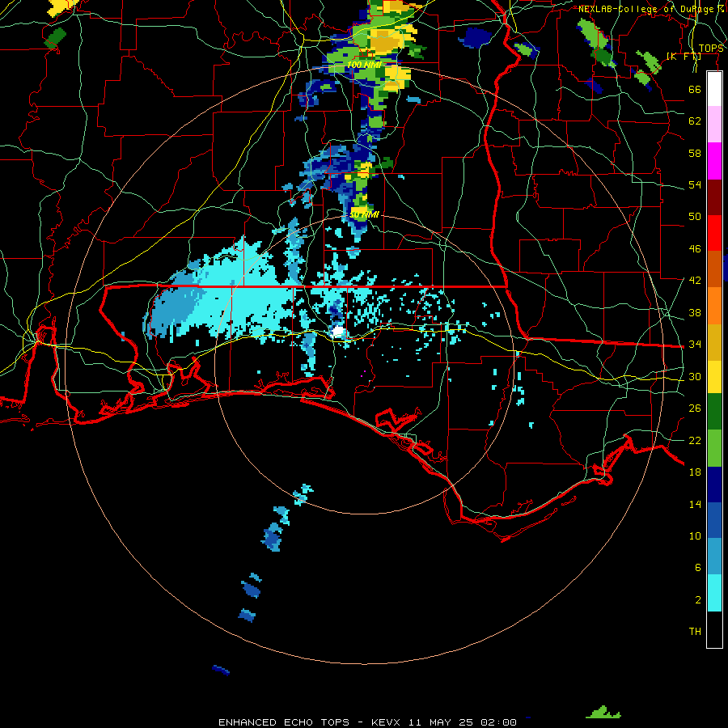This screenshot has height=728, width=728.
Task: Click the black TH legend swatch
Action: coord(714,629)
